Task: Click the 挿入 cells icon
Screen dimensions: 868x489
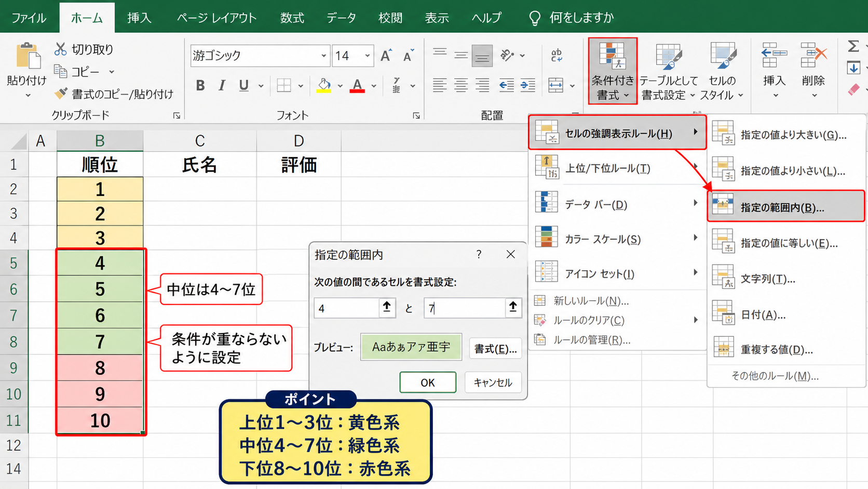Action: tap(774, 55)
